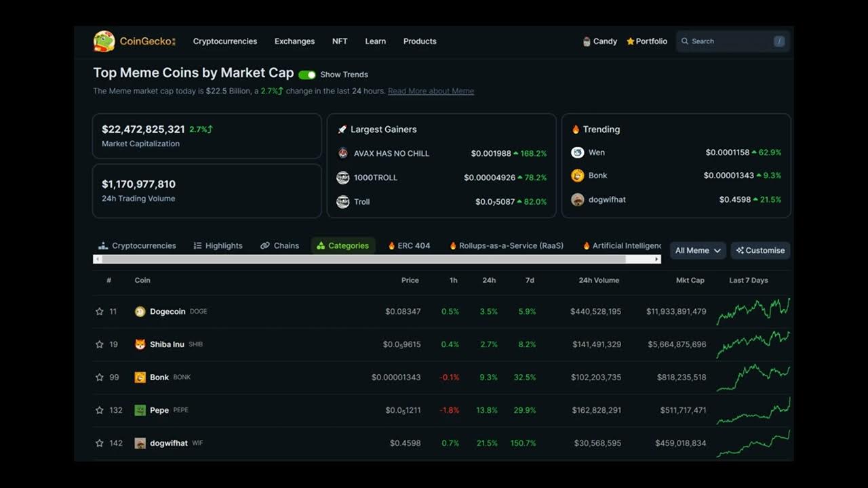
Task: Click the Candy jar icon
Action: 587,41
